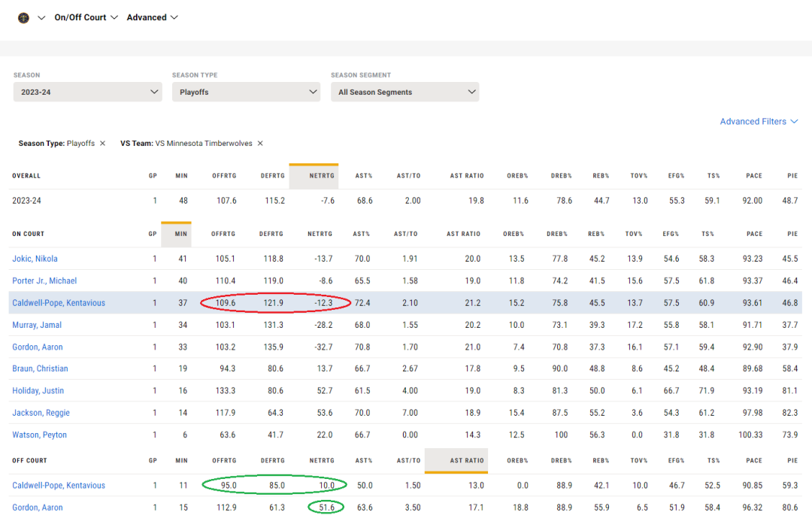
Task: Click Porter Jr.'s TS% value 61.8
Action: click(x=706, y=280)
